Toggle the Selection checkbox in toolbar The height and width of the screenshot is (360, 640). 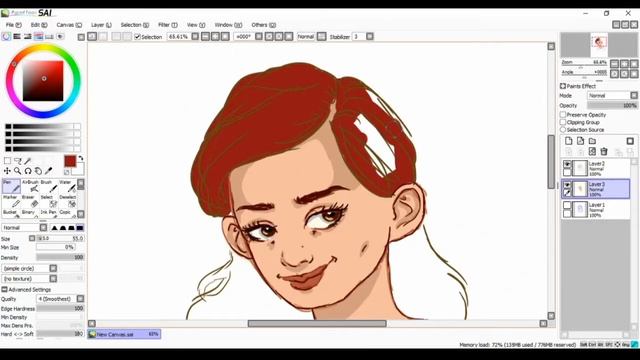pos(138,37)
